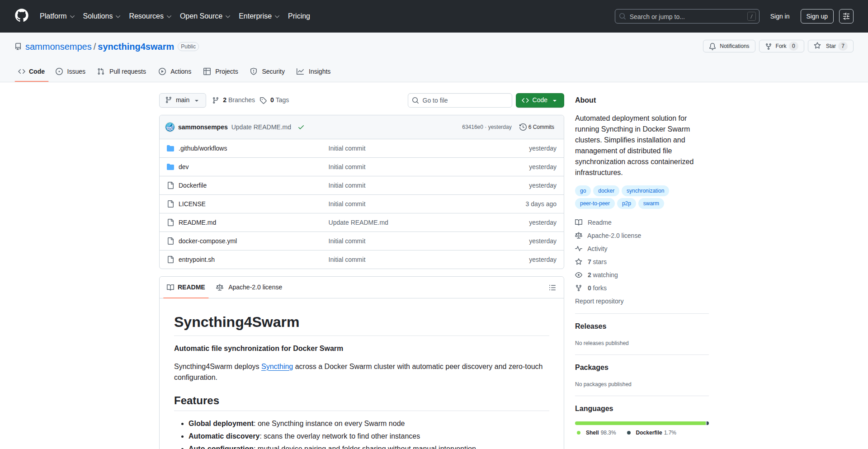Open the README outline list icon

point(552,288)
